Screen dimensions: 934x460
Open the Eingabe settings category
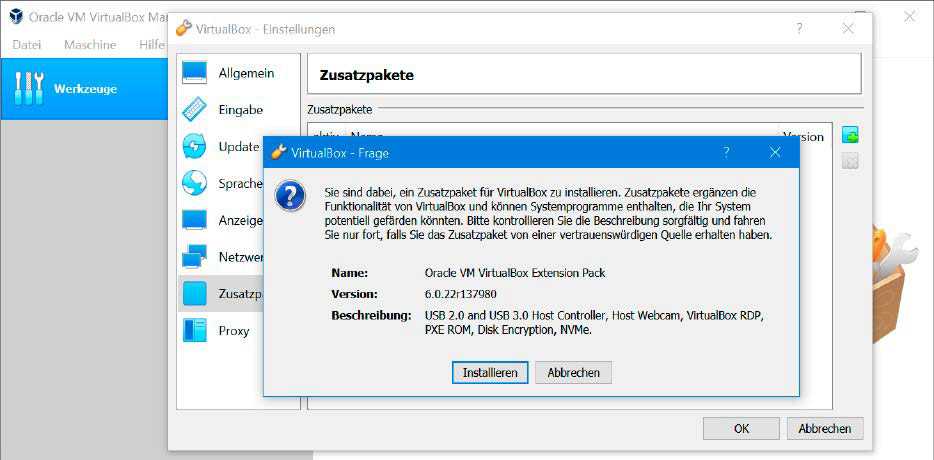[x=239, y=110]
